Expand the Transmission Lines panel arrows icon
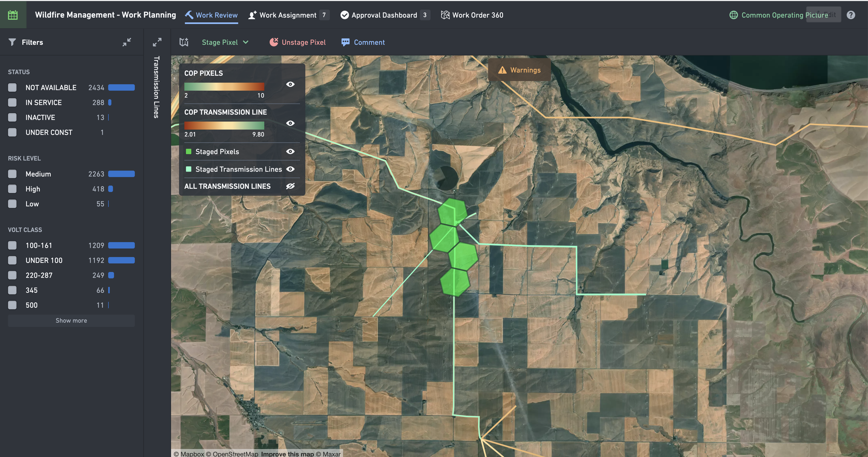 pyautogui.click(x=157, y=42)
